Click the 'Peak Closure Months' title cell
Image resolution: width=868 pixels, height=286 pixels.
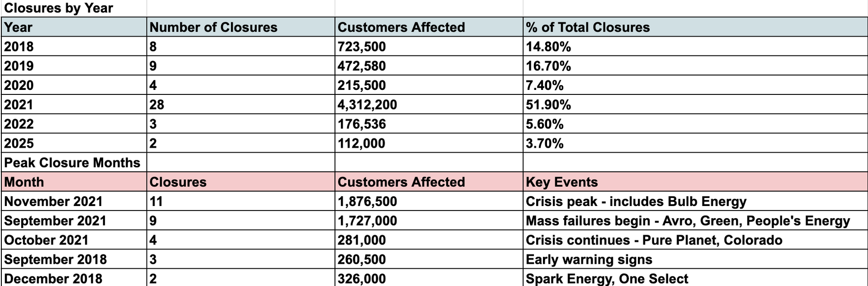coord(72,163)
